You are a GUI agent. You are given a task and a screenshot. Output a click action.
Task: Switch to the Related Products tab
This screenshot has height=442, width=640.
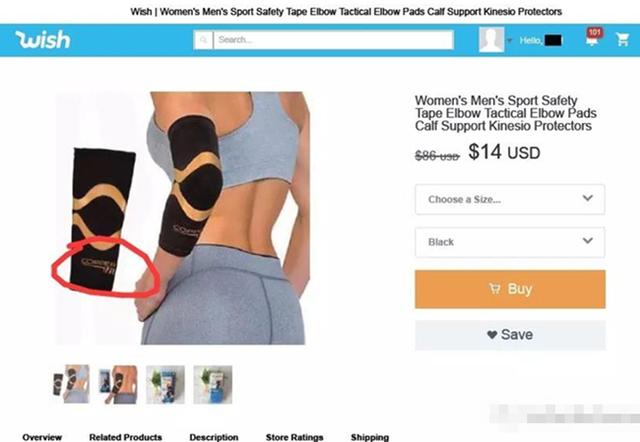(x=125, y=437)
